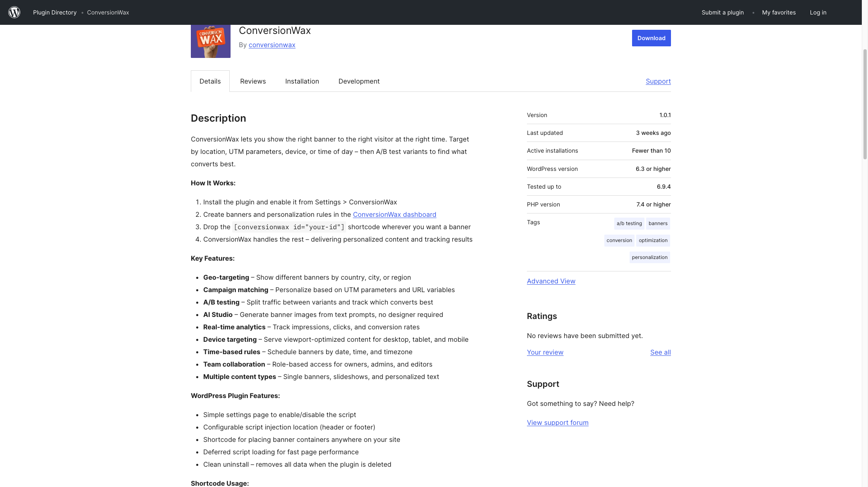
Task: Open the Support page
Action: point(658,81)
